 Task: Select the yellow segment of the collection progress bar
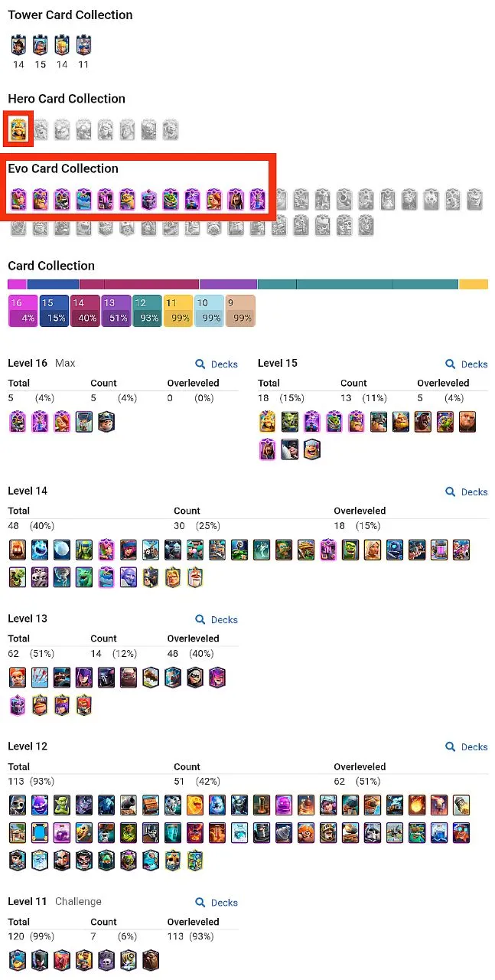[x=474, y=283]
